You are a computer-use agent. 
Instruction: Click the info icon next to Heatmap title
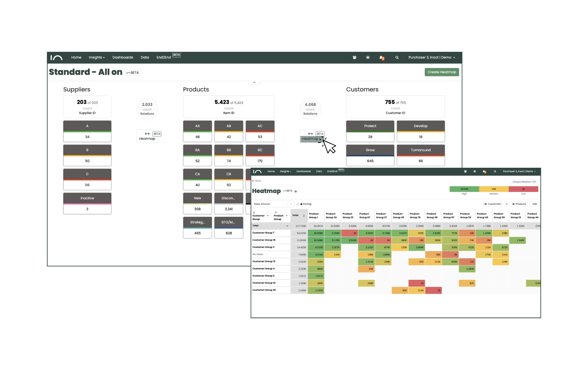pos(295,191)
